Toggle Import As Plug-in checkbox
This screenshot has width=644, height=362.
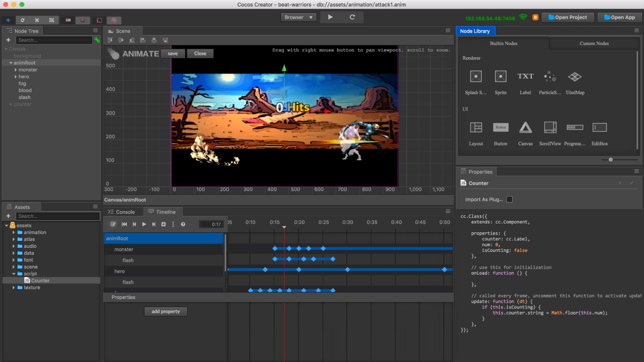[x=509, y=199]
